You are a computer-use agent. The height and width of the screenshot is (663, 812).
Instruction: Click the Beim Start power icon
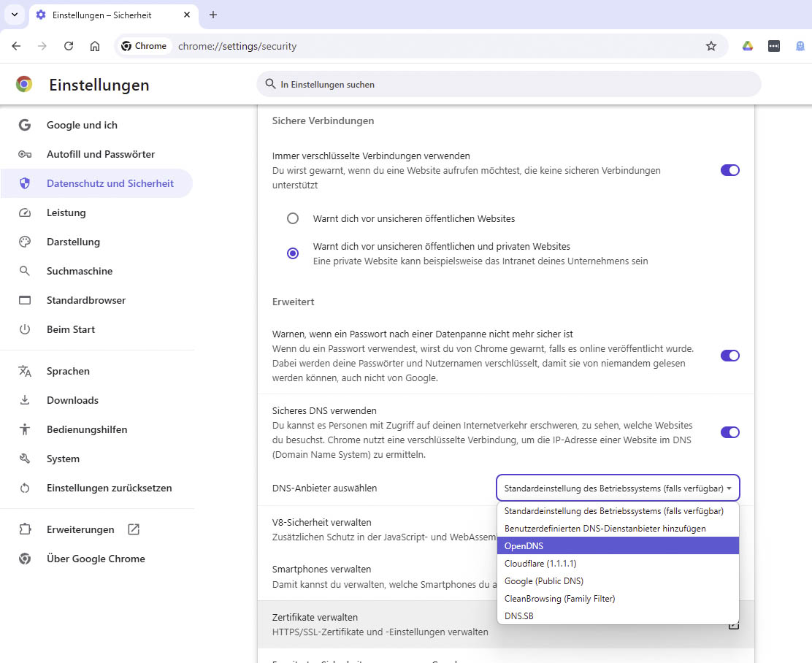25,329
